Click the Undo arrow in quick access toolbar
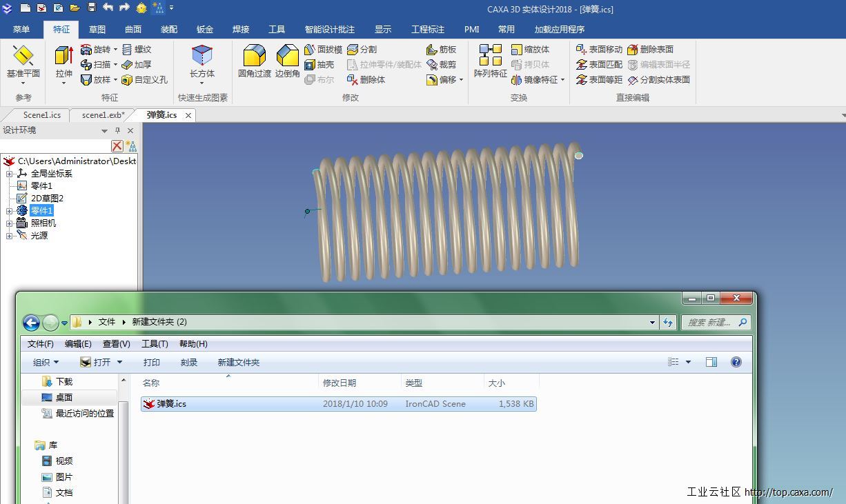This screenshot has height=504, width=846. pos(108,8)
